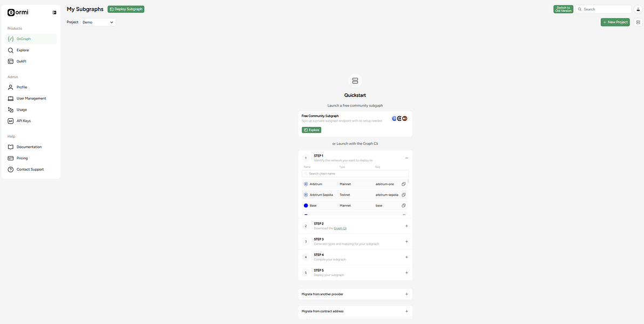644x324 pixels.
Task: Focus the top Search field
Action: 604,9
